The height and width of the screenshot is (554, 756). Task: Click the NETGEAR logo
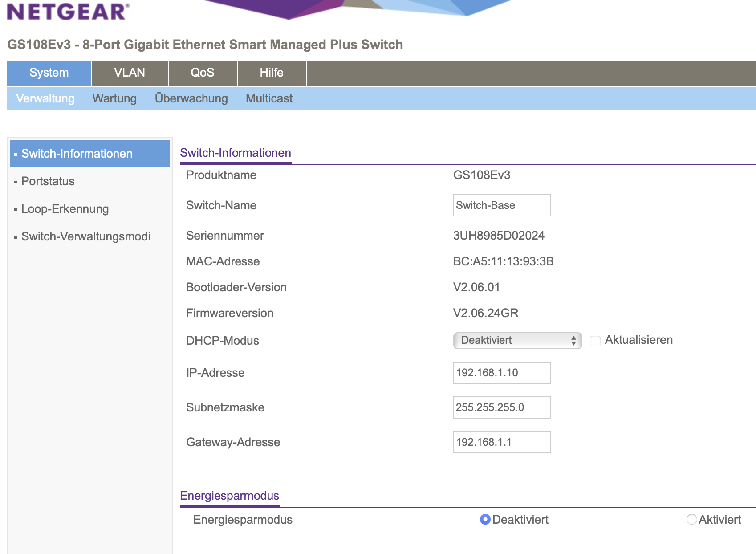[x=69, y=12]
